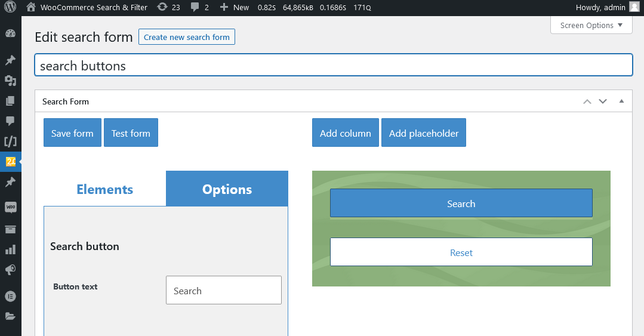Move Search Form panel down

click(602, 101)
